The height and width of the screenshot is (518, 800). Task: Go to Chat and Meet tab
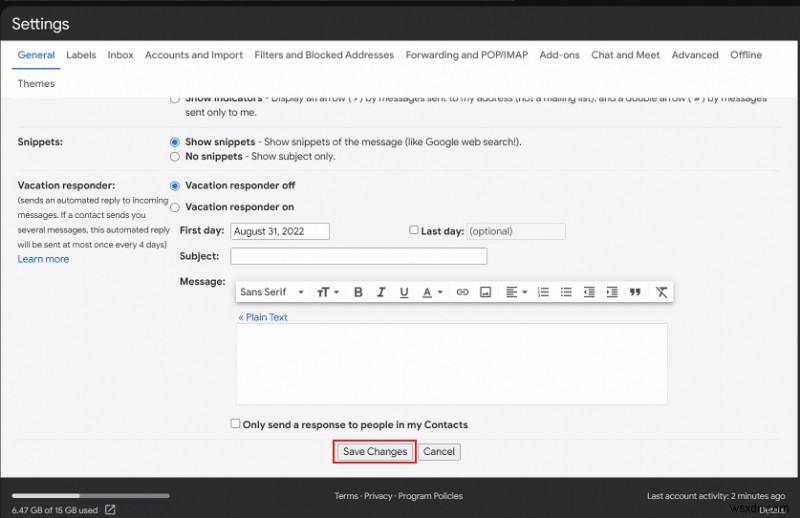pos(626,55)
